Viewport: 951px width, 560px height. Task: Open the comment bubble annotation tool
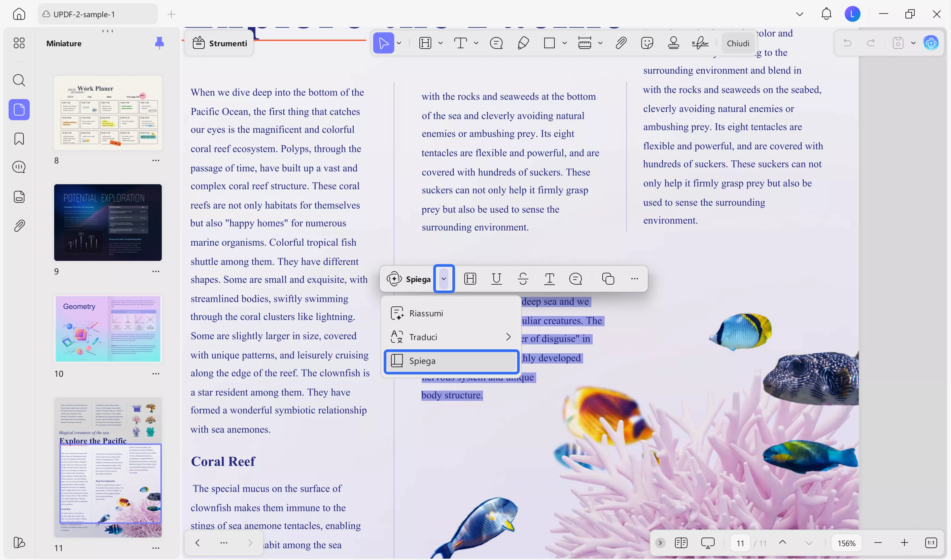point(496,43)
